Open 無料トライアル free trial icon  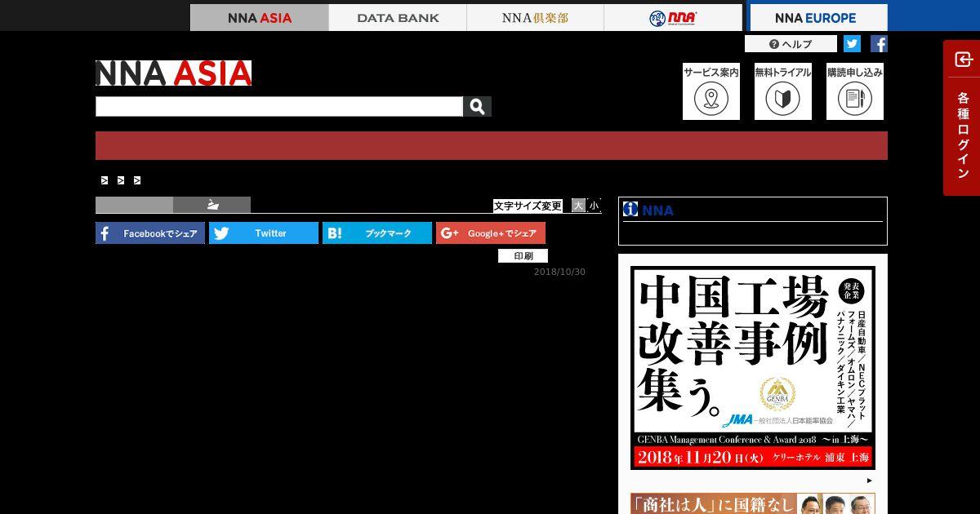(x=783, y=91)
